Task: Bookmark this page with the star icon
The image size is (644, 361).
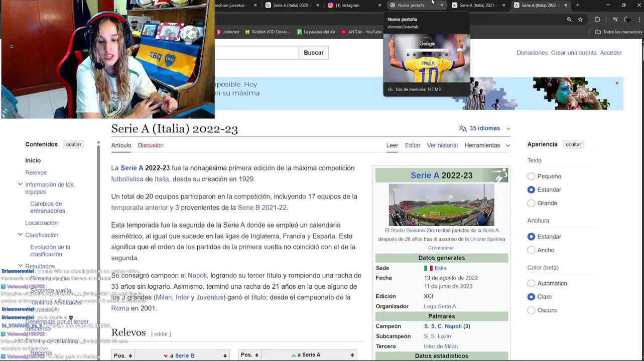Action: point(580,20)
